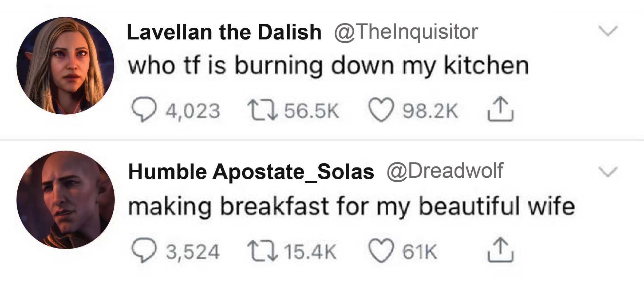Click the Humble Apostate_Solas display name
Image resolution: width=644 pixels, height=283 pixels.
(x=251, y=172)
